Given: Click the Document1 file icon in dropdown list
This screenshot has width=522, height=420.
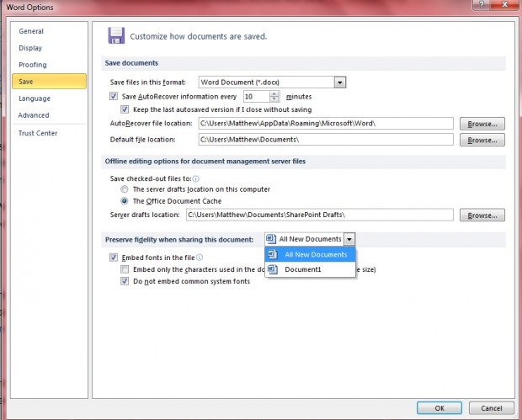Looking at the screenshot, I should [x=272, y=269].
